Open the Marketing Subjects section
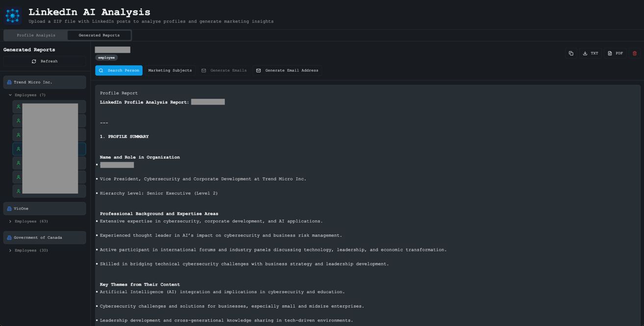The image size is (644, 326). [x=170, y=71]
